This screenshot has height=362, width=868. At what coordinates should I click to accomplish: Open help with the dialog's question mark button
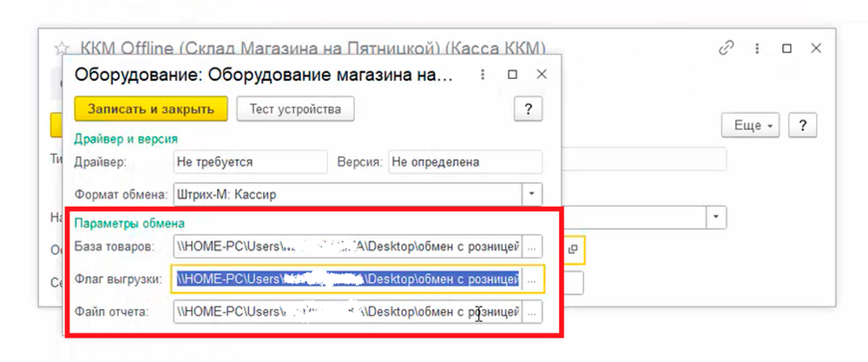tap(528, 109)
